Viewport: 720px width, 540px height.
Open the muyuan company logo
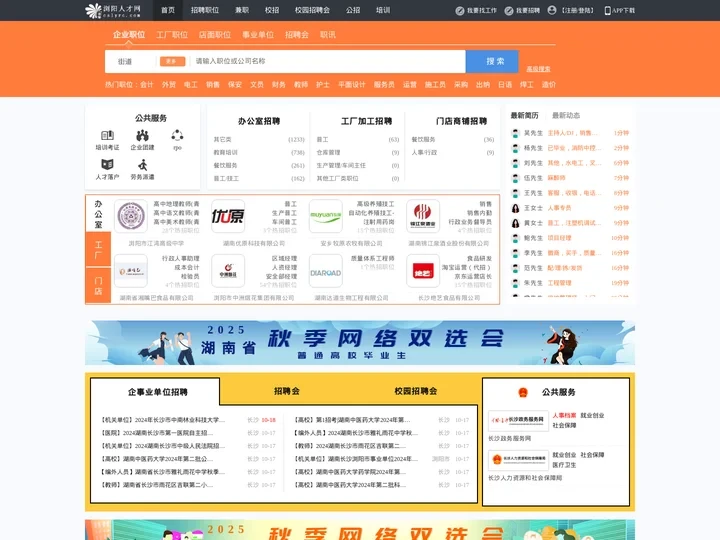(x=326, y=216)
